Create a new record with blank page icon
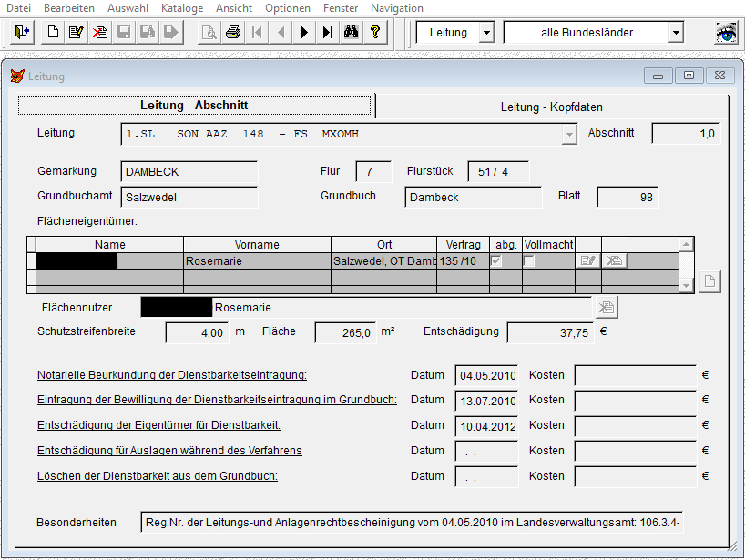This screenshot has width=745, height=560. 53,32
